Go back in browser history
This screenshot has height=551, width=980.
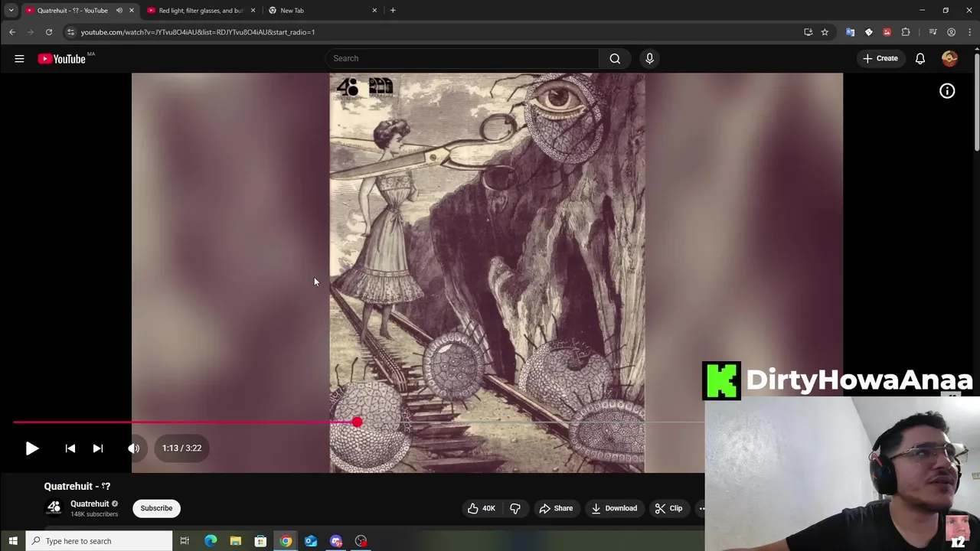(x=12, y=32)
